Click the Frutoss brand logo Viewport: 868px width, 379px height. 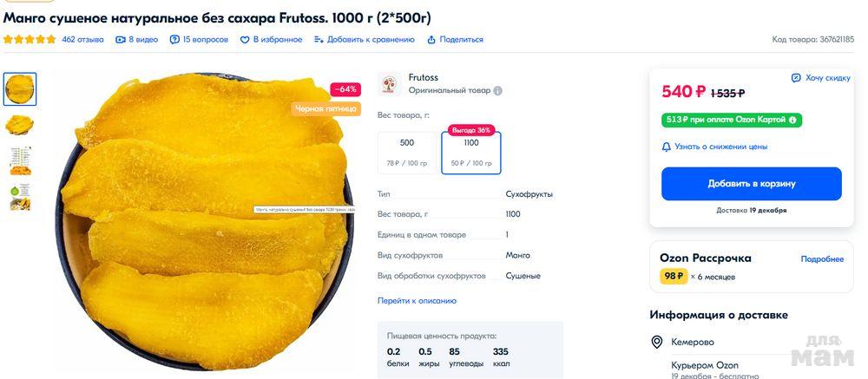click(x=388, y=83)
